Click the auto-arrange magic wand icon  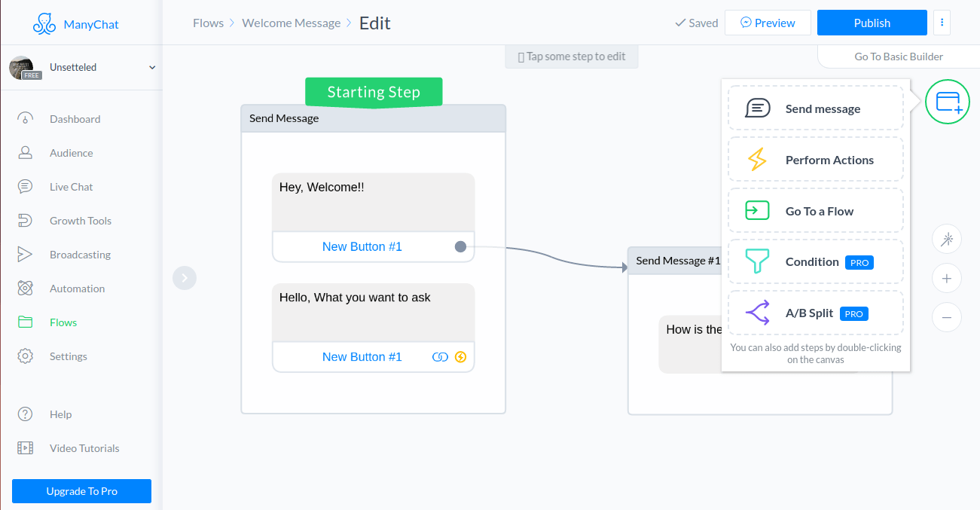click(x=946, y=239)
